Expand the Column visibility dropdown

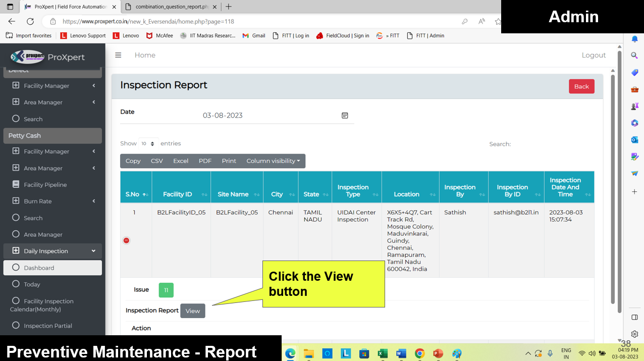tap(273, 161)
